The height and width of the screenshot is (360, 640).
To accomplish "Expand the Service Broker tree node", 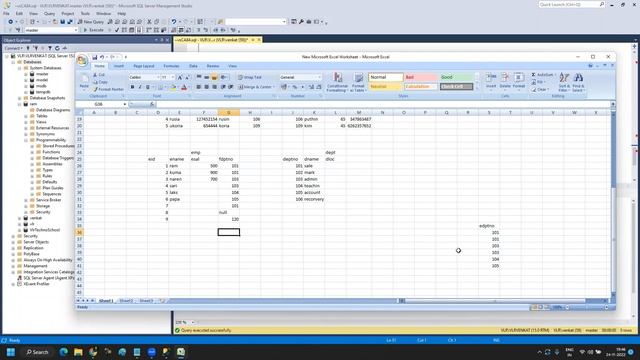I will [26, 200].
